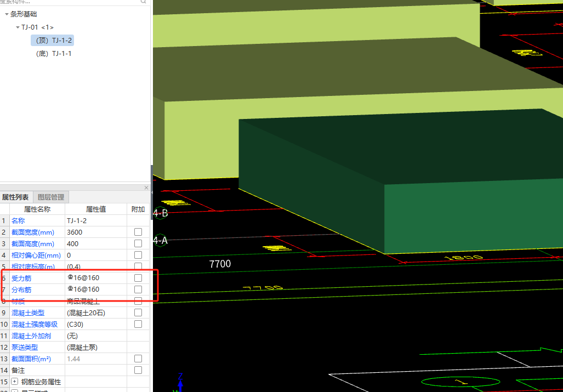Collapse the 条形基础 tree node

7,14
